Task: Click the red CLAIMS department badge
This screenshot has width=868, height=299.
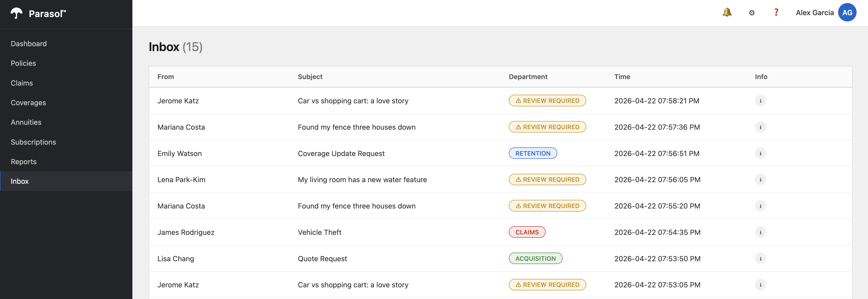Action: pyautogui.click(x=527, y=232)
